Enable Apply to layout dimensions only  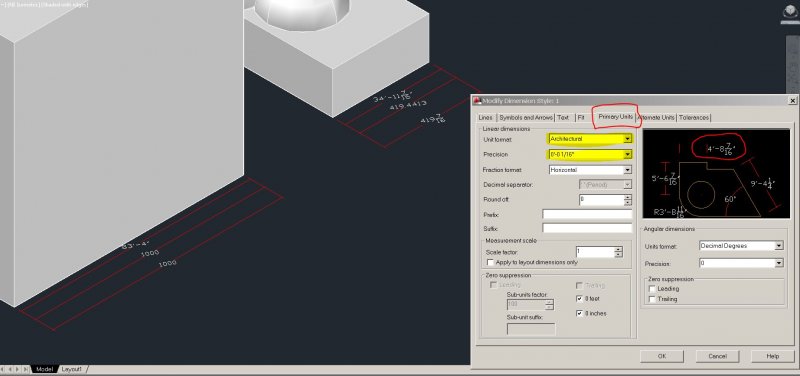[490, 262]
